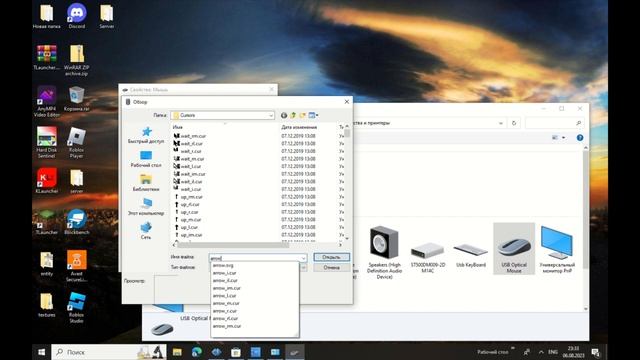Screen dimensions: 640x360
Task: Open the Windows Start menu
Action: pyautogui.click(x=41, y=352)
